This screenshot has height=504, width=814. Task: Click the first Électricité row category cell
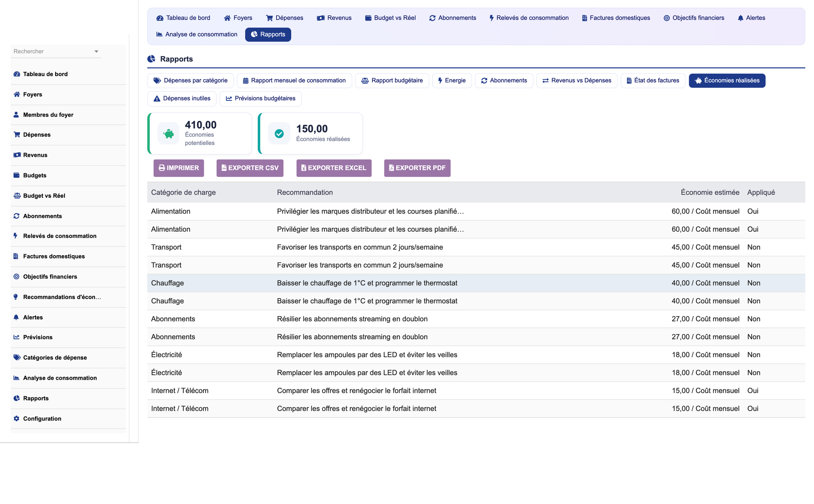tap(166, 355)
